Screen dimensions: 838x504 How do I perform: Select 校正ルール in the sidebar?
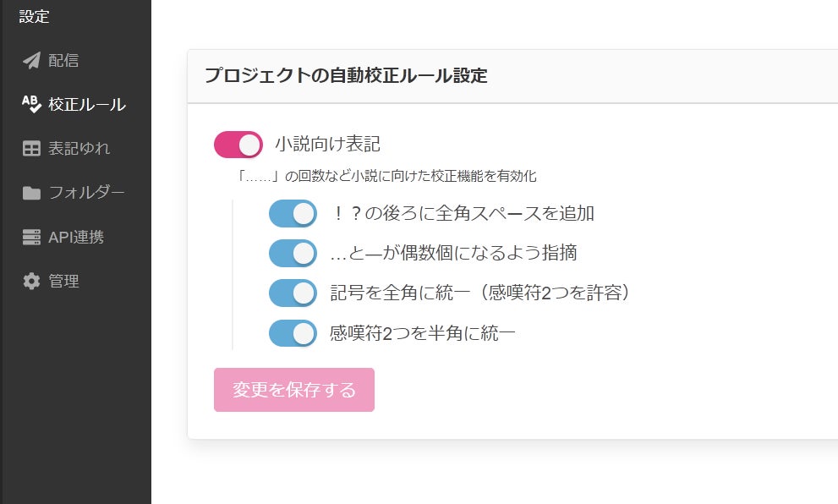86,105
